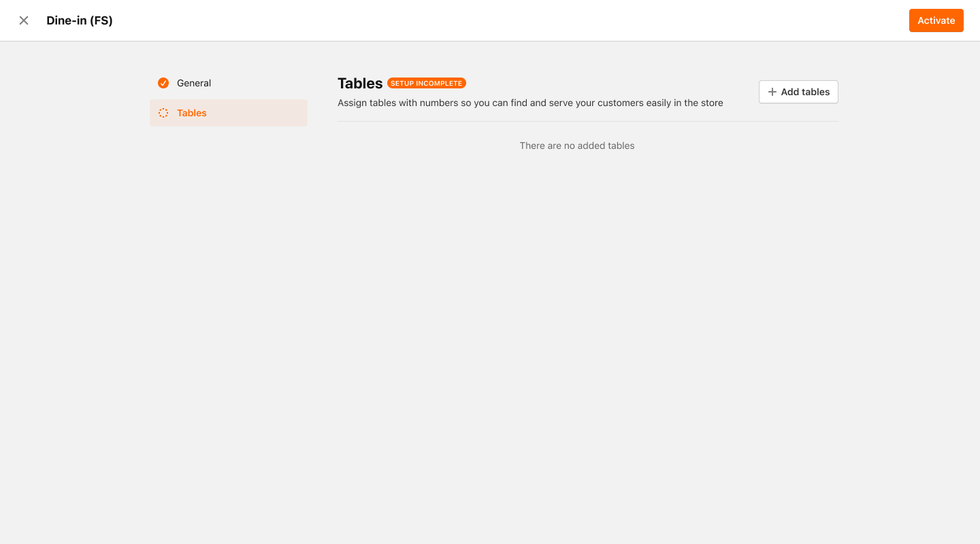Select the Tables step in the sidebar
The image size is (980, 544).
229,113
